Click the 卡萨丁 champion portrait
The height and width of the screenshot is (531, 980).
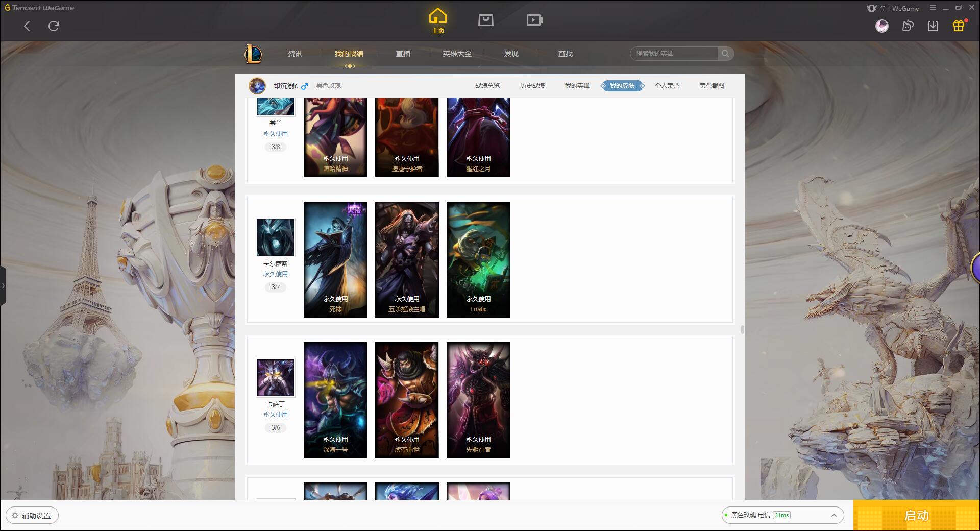point(276,378)
